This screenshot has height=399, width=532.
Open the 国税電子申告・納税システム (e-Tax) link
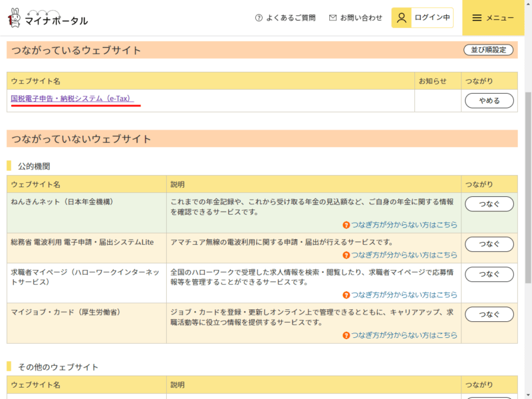tap(72, 98)
